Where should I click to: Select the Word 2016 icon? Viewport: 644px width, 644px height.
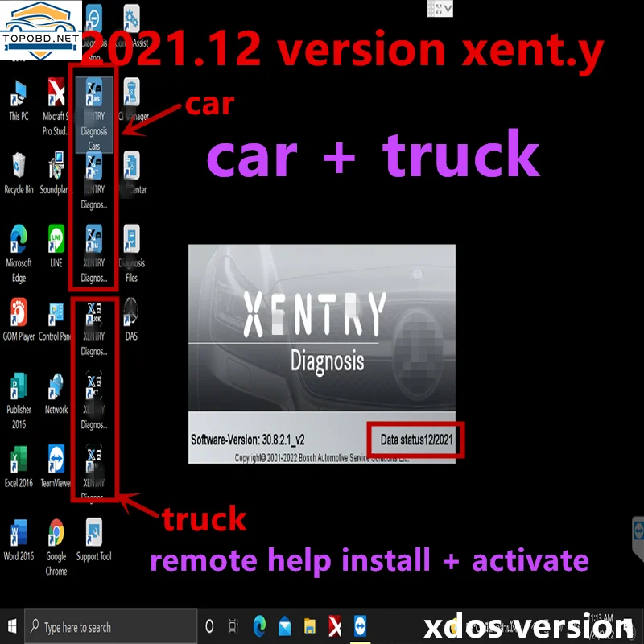pos(19,539)
